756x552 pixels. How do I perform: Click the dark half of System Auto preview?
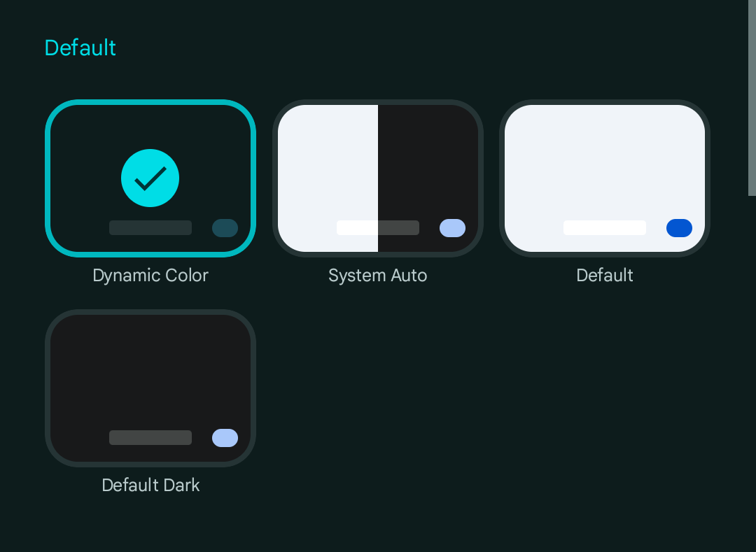click(x=428, y=178)
